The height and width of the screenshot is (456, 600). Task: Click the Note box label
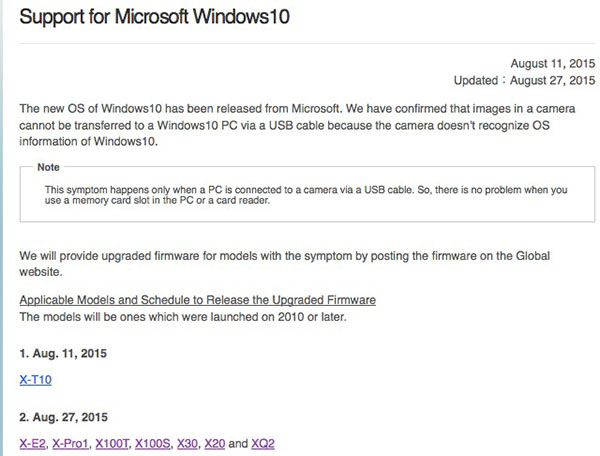click(x=48, y=167)
